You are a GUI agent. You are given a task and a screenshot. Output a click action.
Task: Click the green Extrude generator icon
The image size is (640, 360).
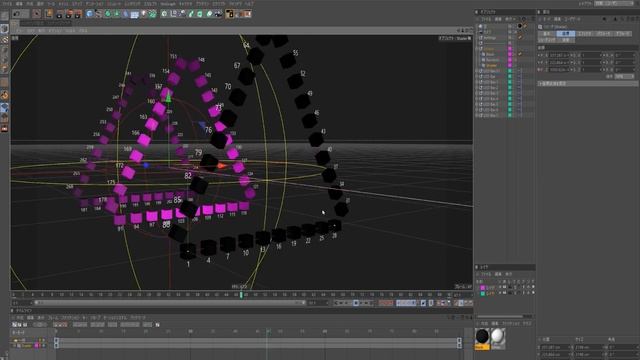click(117, 14)
